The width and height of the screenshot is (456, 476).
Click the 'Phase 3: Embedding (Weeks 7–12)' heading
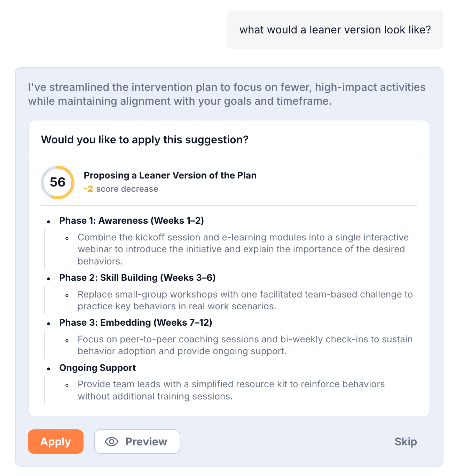pos(136,323)
